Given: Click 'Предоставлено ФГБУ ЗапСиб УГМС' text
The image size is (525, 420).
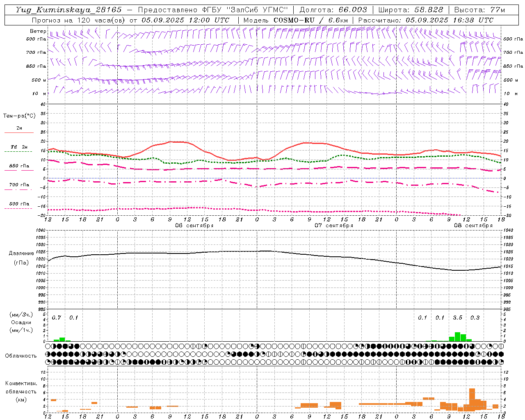Looking at the screenshot, I should click(x=213, y=10).
